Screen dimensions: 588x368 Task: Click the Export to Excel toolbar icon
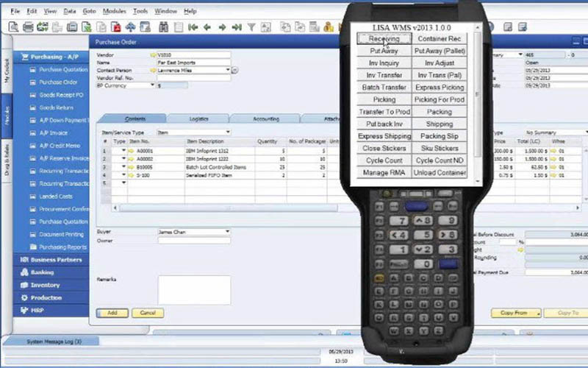click(x=87, y=27)
